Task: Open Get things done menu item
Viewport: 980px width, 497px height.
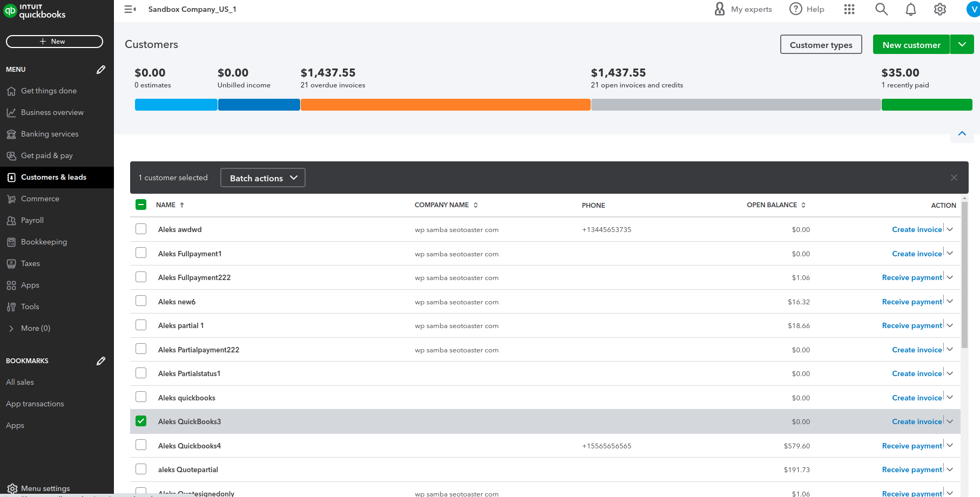Action: [x=57, y=91]
